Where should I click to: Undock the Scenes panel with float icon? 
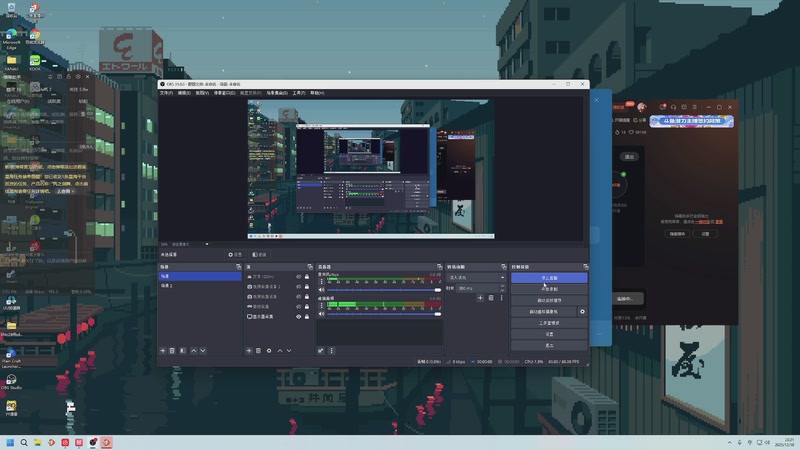click(238, 267)
